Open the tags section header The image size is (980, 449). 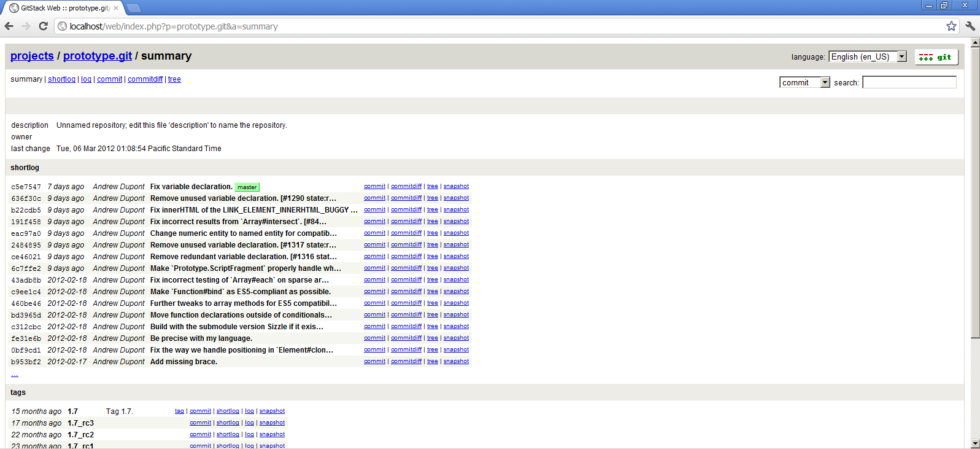(x=18, y=392)
